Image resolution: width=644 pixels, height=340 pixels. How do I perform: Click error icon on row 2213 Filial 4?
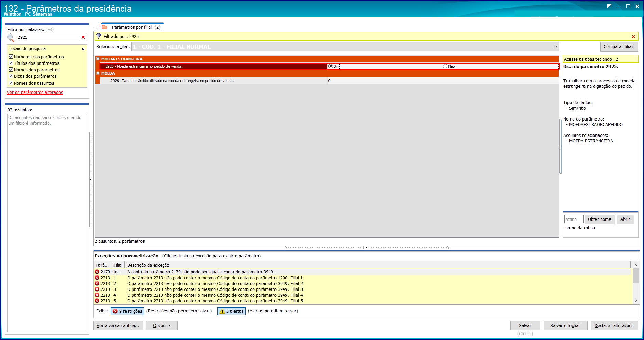pyautogui.click(x=97, y=295)
